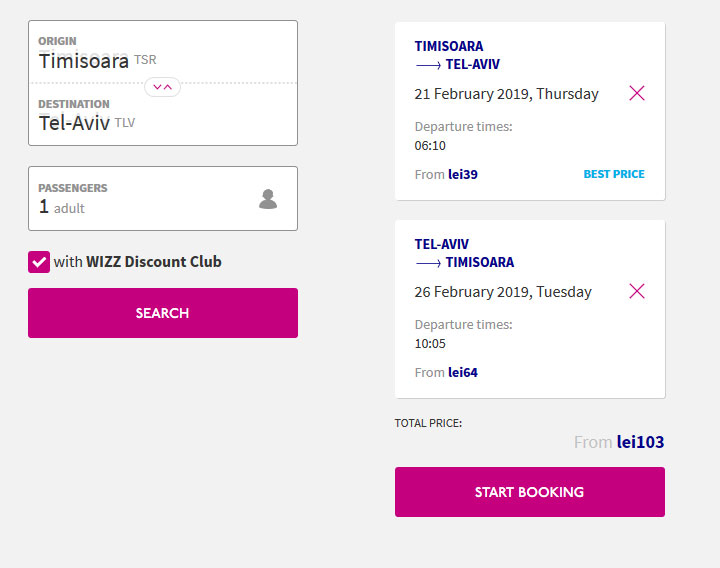
Task: Click the Timisoara to Tel-Aviv route arrow
Action: tap(428, 65)
